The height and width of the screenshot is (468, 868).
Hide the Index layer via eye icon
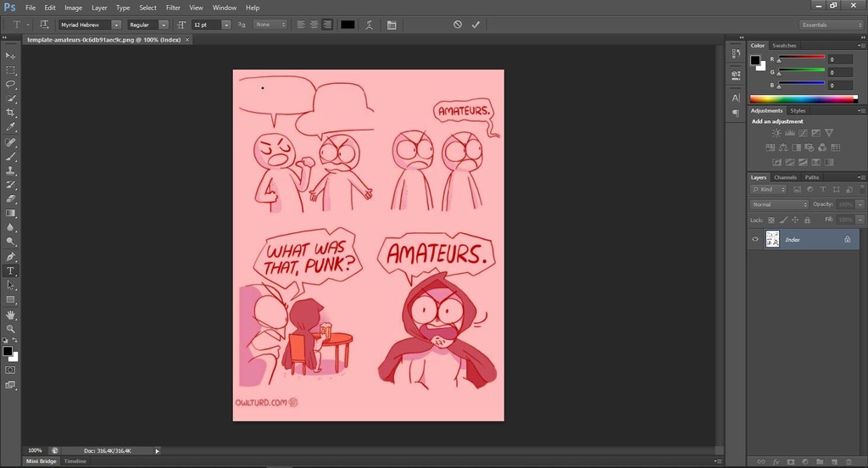(x=755, y=239)
